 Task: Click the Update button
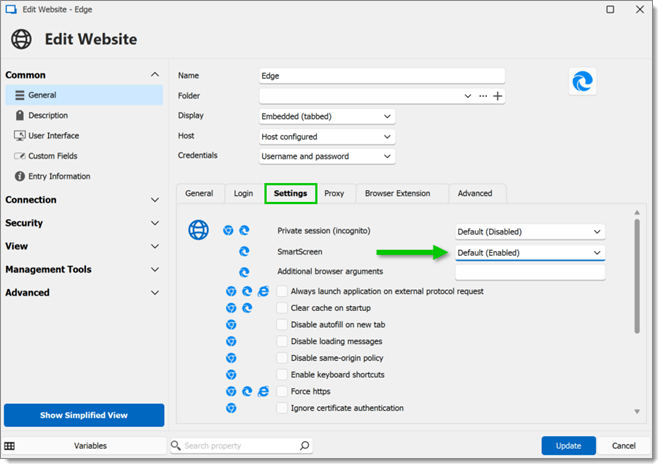568,446
